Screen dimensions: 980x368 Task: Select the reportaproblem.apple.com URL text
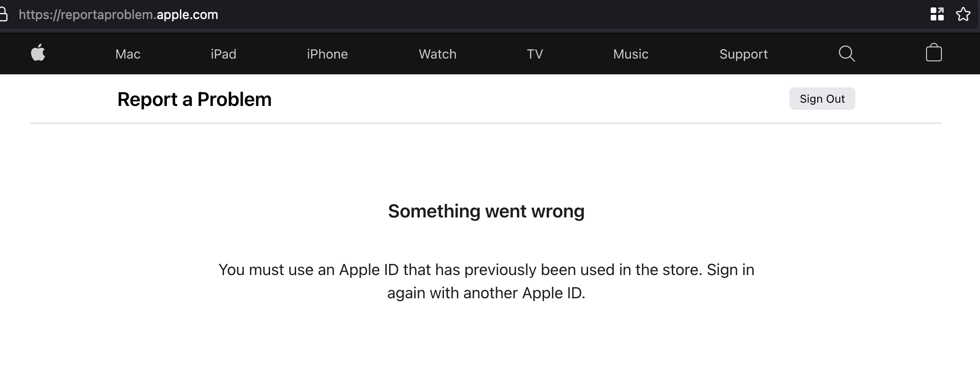coord(118,14)
